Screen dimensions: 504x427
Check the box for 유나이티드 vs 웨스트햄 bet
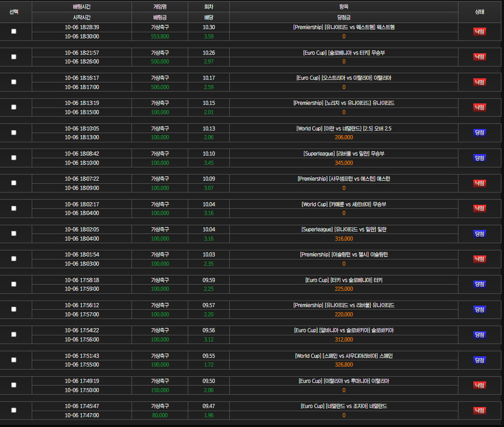coord(14,31)
